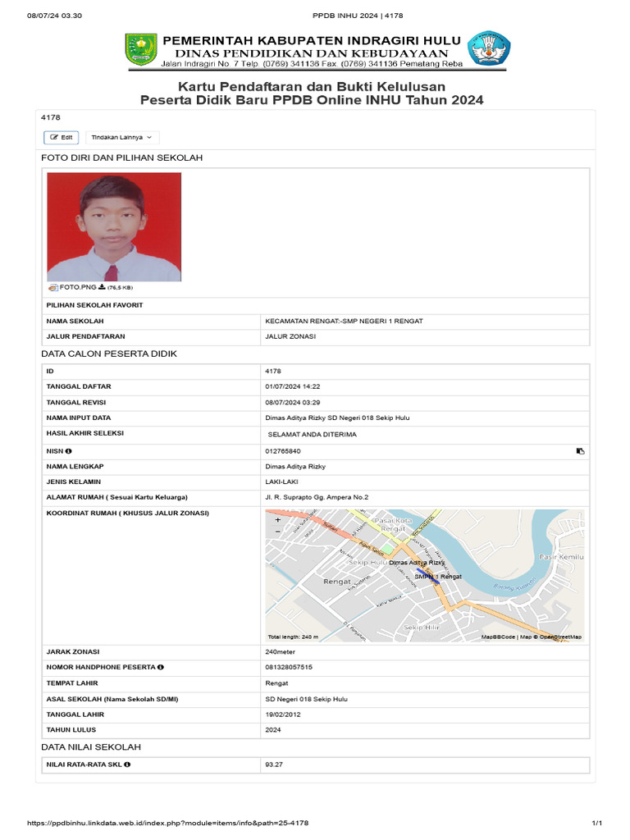Click the FOTO.PNG file link
The width and height of the screenshot is (630, 840).
tap(78, 287)
